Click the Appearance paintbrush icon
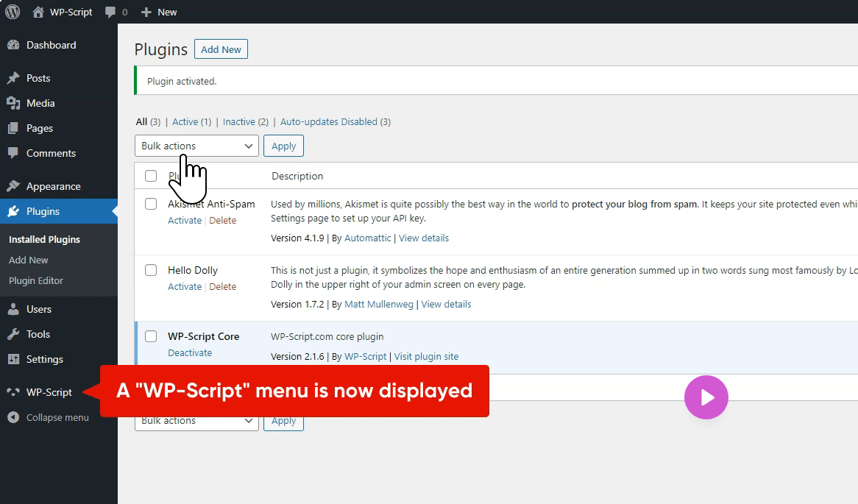Image resolution: width=858 pixels, height=504 pixels. (x=13, y=186)
